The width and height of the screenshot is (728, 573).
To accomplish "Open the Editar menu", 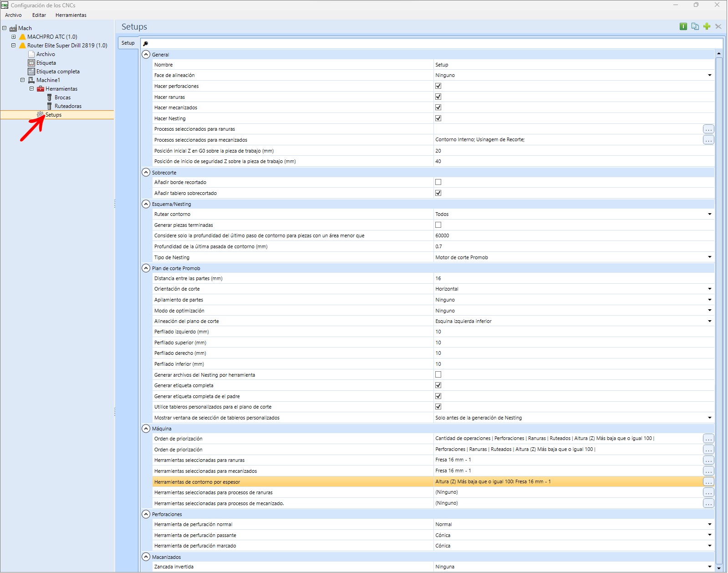I will (x=39, y=15).
